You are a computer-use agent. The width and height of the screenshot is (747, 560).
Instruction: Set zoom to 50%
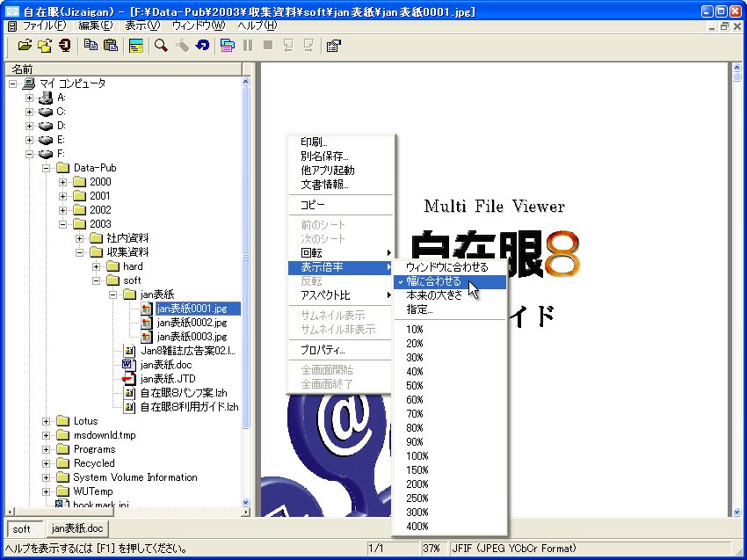(x=449, y=386)
